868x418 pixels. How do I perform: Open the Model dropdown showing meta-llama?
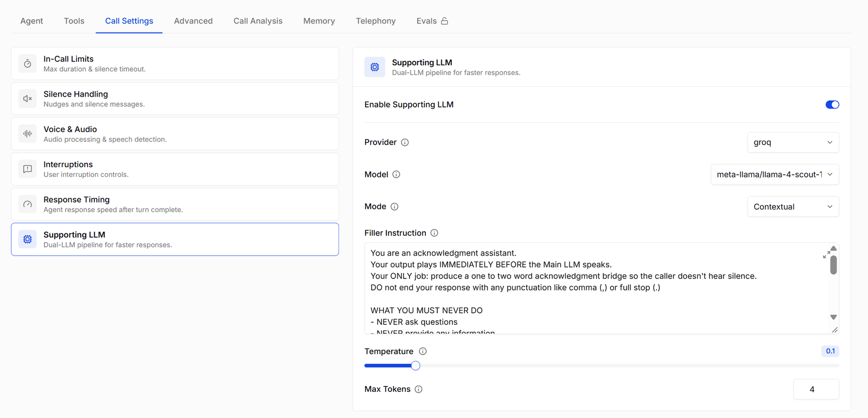tap(775, 174)
